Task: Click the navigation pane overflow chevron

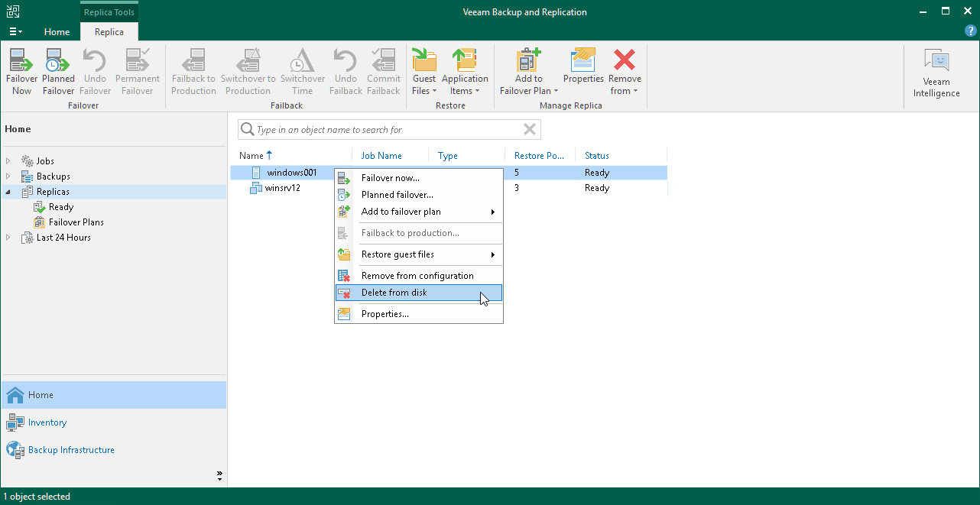Action: [219, 475]
